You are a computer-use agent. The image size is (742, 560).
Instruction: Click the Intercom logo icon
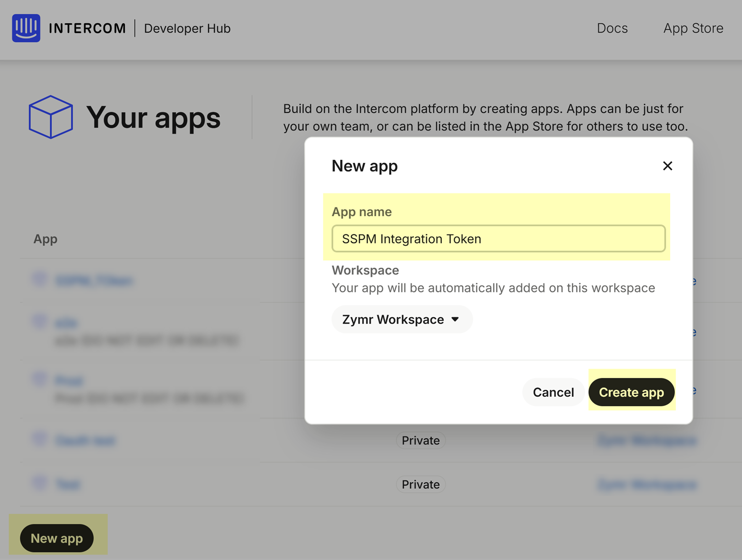[26, 28]
